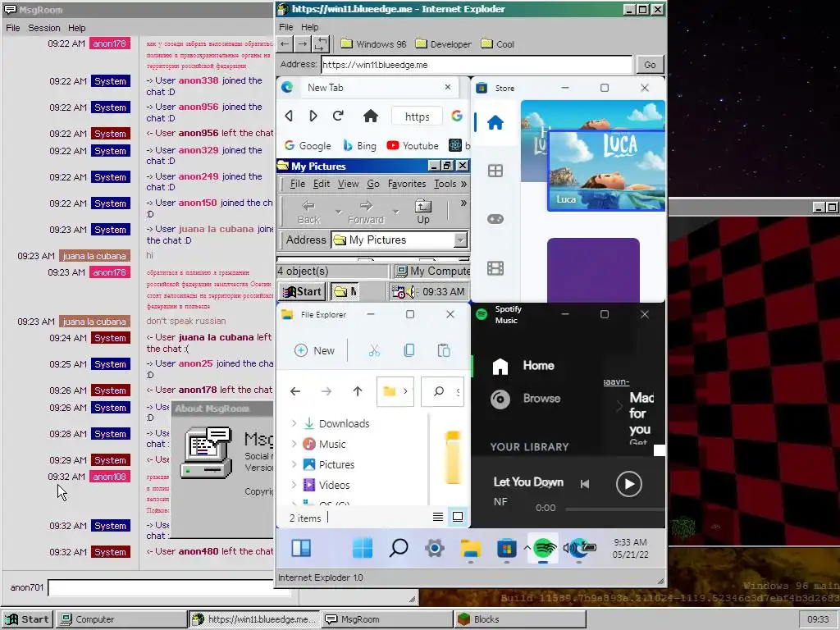Click Spotify previous track button
840x630 pixels.
coord(585,484)
